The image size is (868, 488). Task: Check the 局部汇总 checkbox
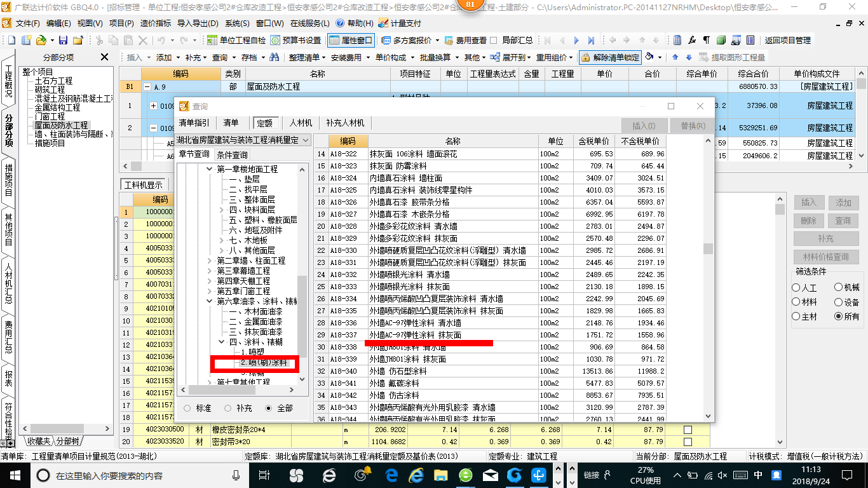(493, 40)
